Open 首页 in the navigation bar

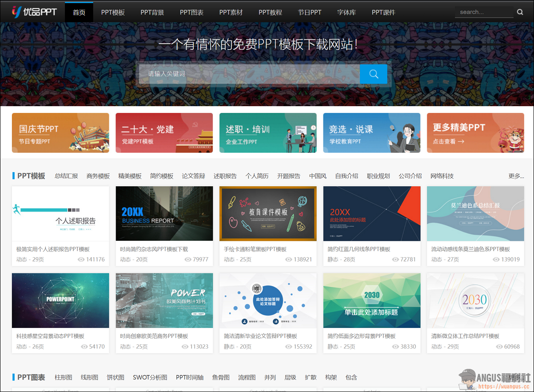click(x=79, y=12)
